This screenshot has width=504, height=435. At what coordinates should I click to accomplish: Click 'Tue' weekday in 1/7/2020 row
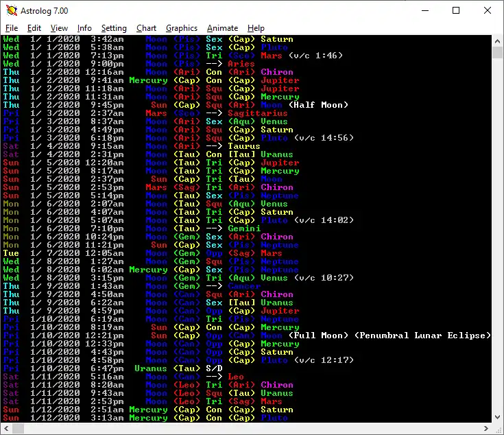point(11,253)
